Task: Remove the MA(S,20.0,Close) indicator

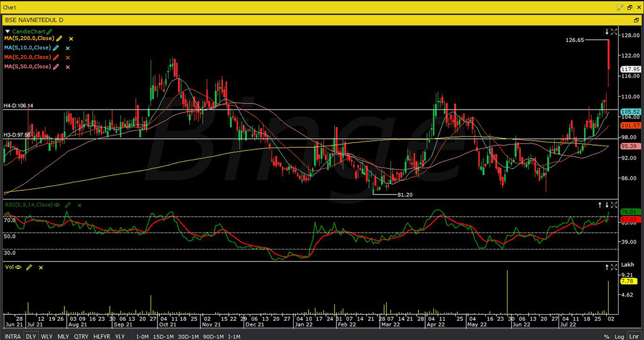Action: point(68,58)
